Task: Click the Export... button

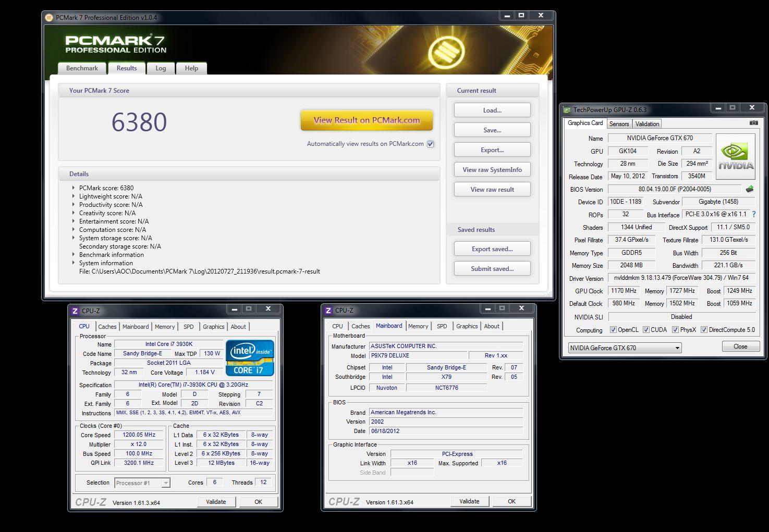Action: tap(492, 150)
